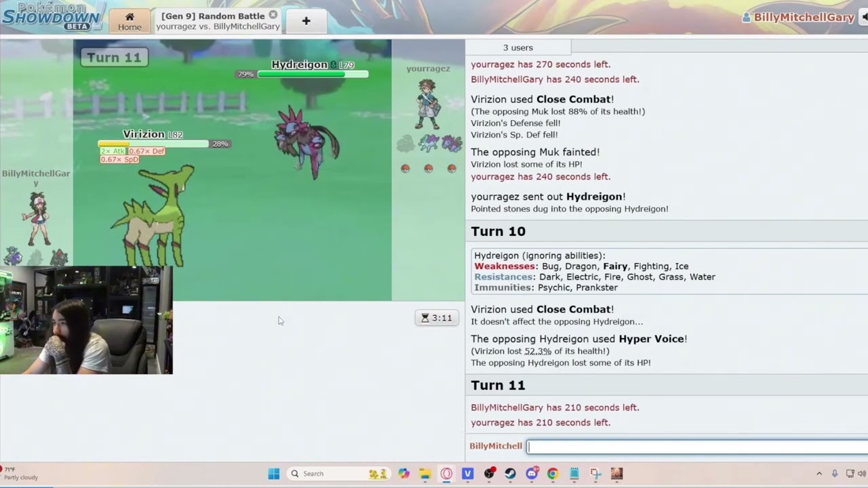Inspect Hydreigon's green HP bar
The image size is (868, 488).
313,74
